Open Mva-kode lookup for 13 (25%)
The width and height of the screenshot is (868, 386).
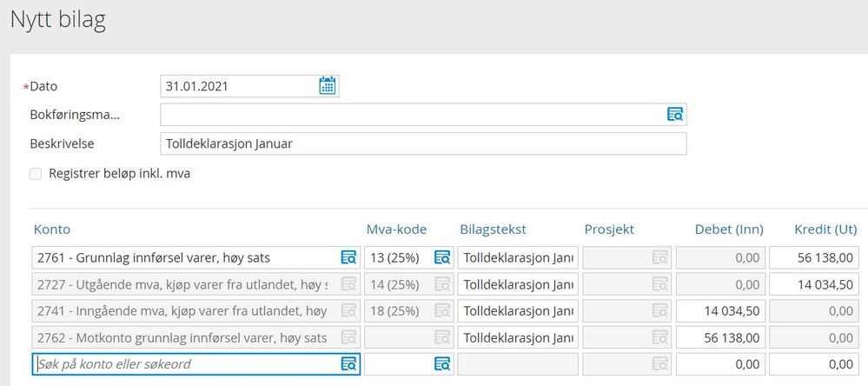point(442,257)
